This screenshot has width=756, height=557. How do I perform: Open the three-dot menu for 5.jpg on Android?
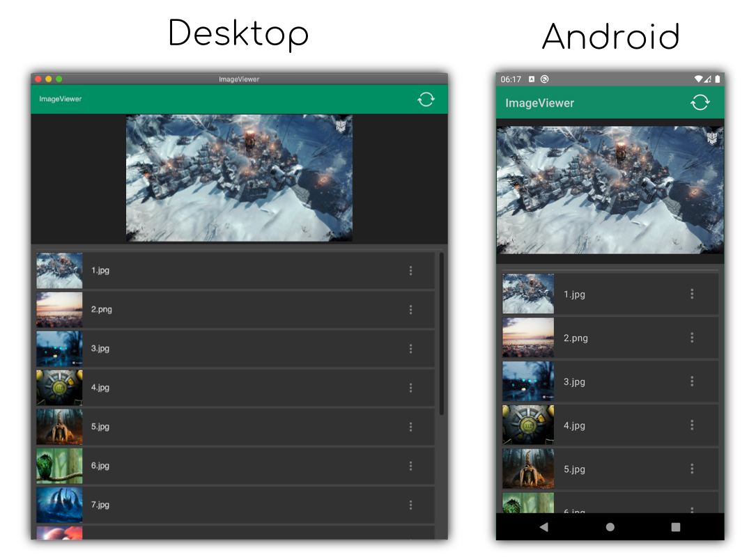tap(692, 469)
